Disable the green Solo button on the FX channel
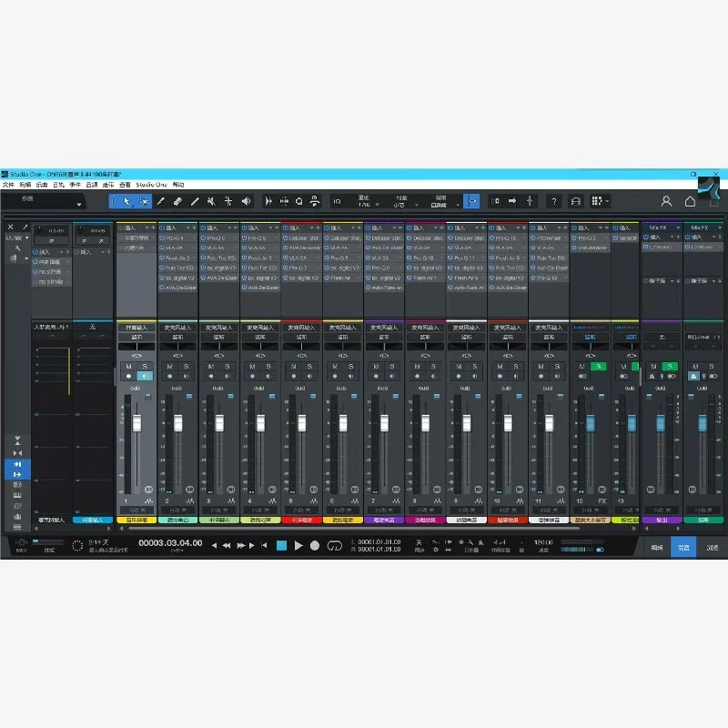 point(597,366)
